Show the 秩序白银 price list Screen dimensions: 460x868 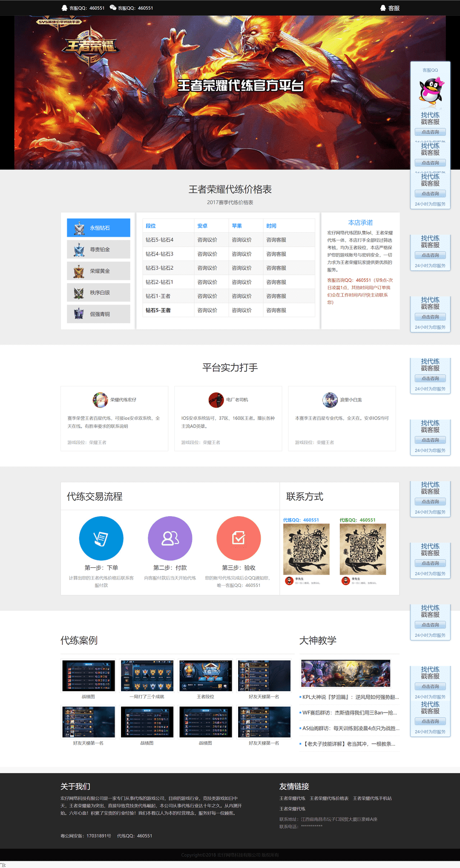tap(98, 292)
